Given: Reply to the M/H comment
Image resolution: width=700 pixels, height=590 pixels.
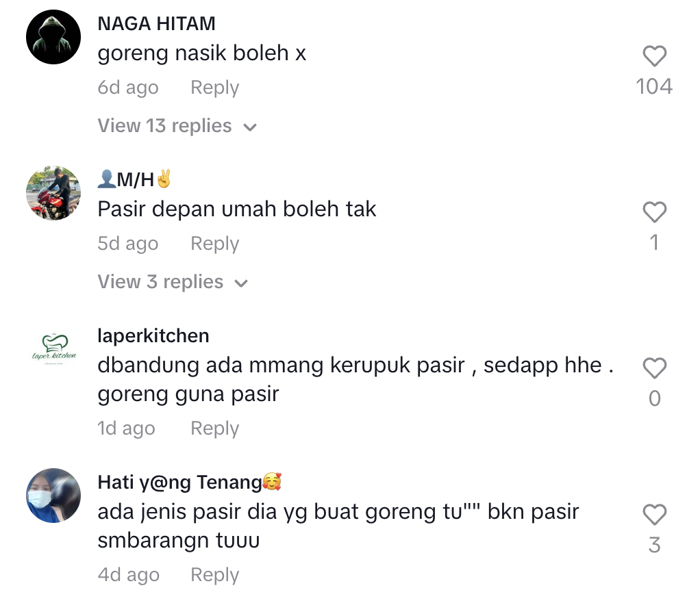Looking at the screenshot, I should pos(215,244).
